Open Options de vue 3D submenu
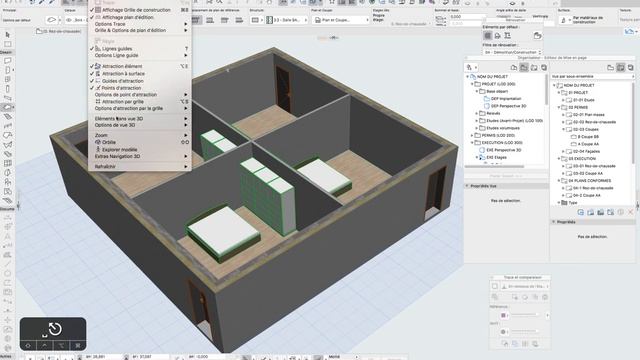 click(x=140, y=125)
